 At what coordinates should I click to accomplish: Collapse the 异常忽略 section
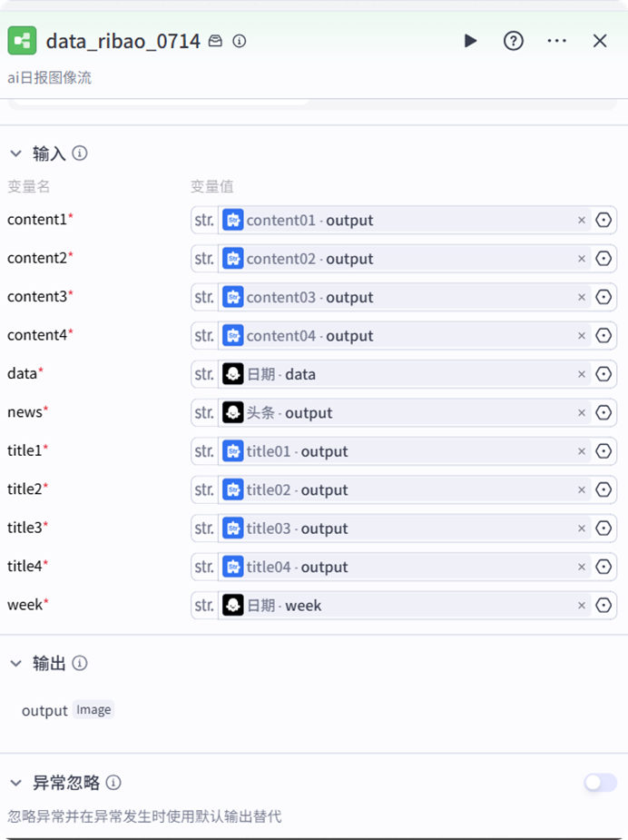click(x=15, y=783)
